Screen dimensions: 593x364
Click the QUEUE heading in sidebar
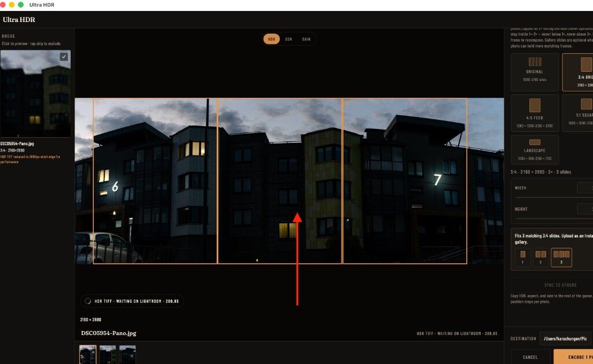(x=8, y=36)
